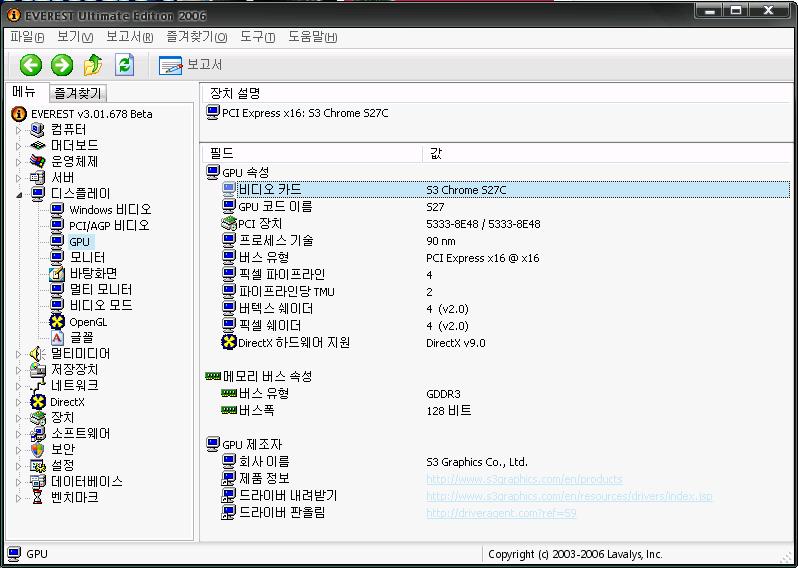Click the 네트워크 network icon
This screenshot has width=798, height=568.
(37, 386)
